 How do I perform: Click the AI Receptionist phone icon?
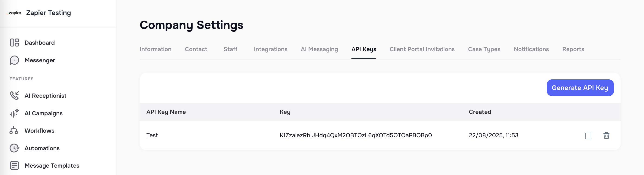[14, 96]
